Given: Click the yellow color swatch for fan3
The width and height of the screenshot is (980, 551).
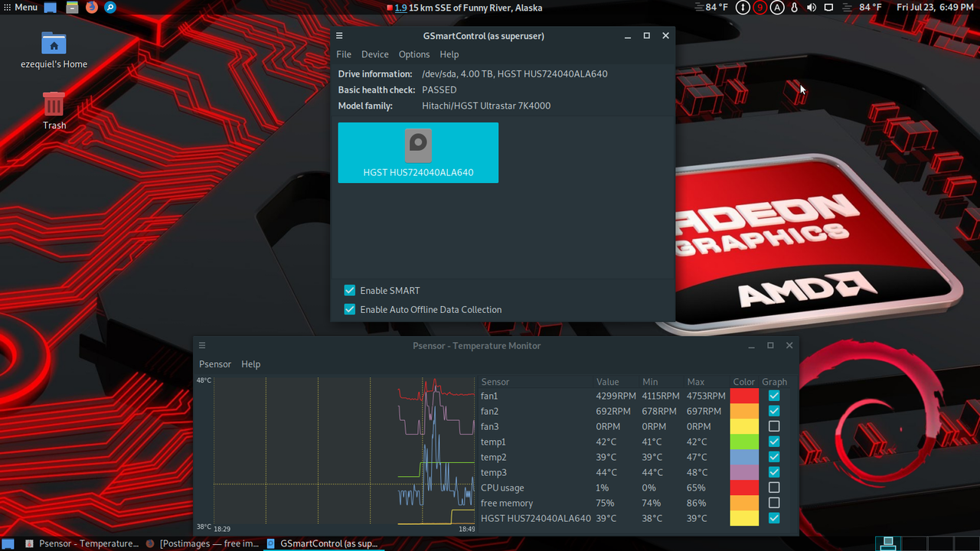Looking at the screenshot, I should (744, 426).
